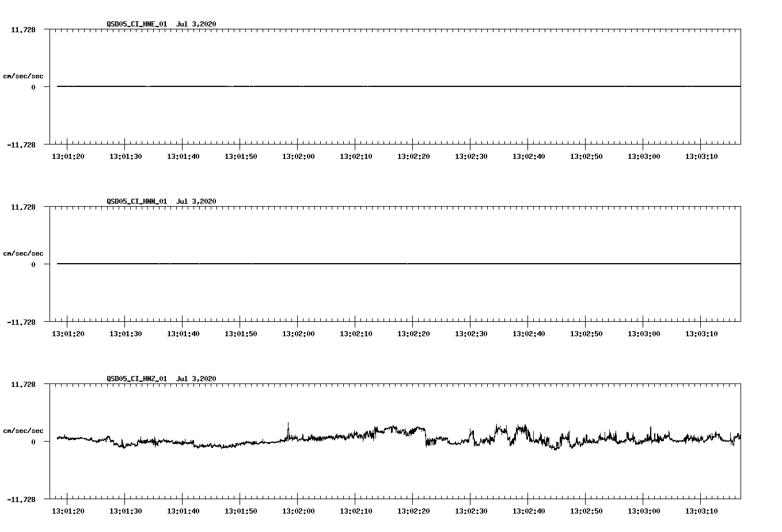Viewport: 782px width, 532px height.
Task: Click 13:01:30 time label under HNZ plot
Action: coord(126,511)
